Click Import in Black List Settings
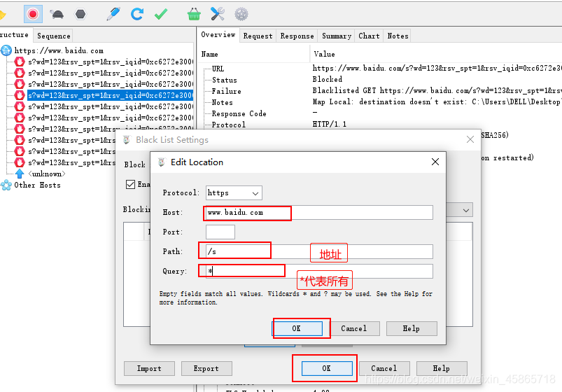This screenshot has height=392, width=562. pyautogui.click(x=149, y=368)
